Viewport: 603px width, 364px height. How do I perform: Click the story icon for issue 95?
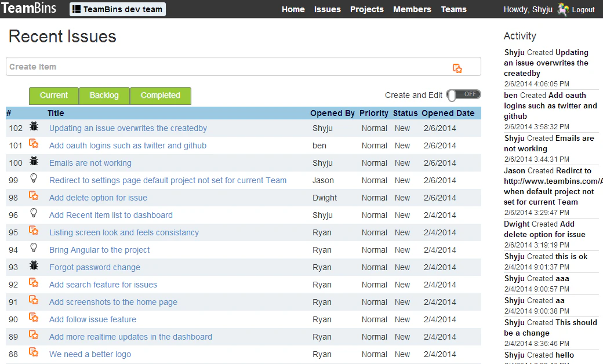34,231
